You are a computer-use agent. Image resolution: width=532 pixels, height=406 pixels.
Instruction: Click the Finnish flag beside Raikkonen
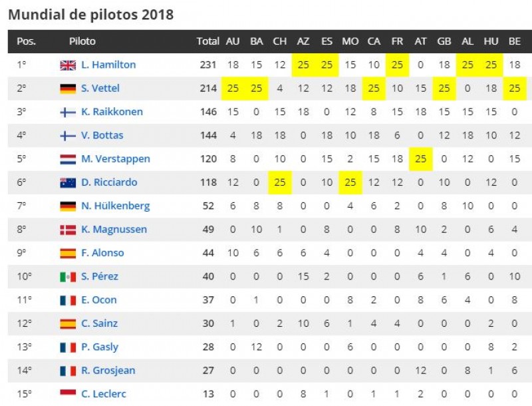click(68, 112)
